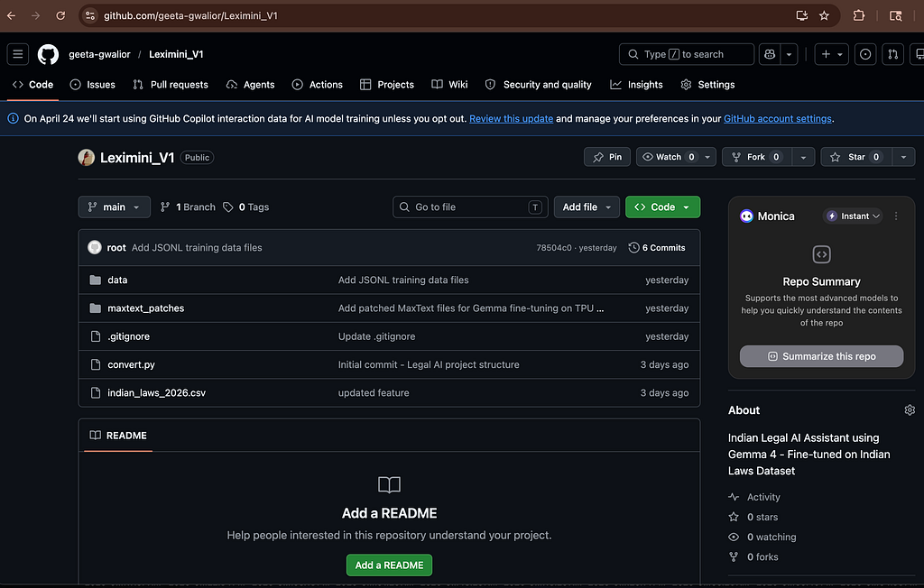Open the Monica Instant model dropdown
924x588 pixels.
(x=853, y=216)
